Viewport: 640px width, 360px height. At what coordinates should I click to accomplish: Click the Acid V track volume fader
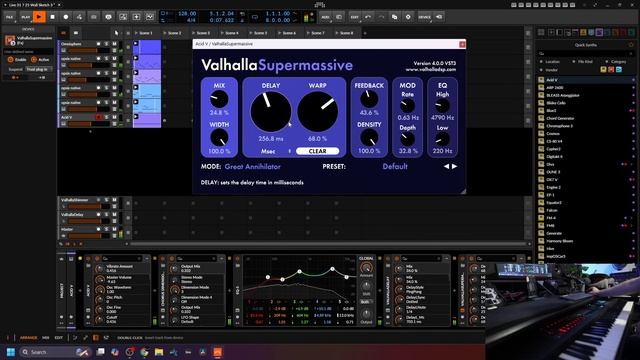tap(89, 124)
